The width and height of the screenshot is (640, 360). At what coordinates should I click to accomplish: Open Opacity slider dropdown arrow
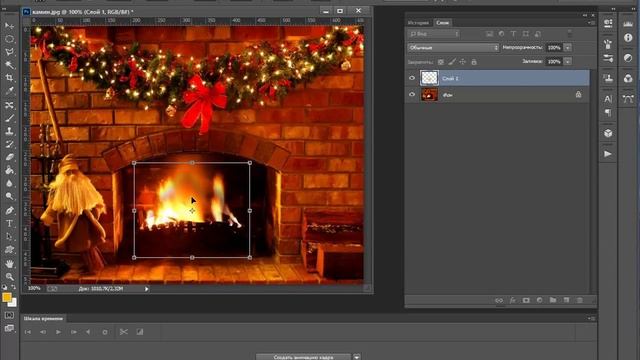click(x=567, y=48)
